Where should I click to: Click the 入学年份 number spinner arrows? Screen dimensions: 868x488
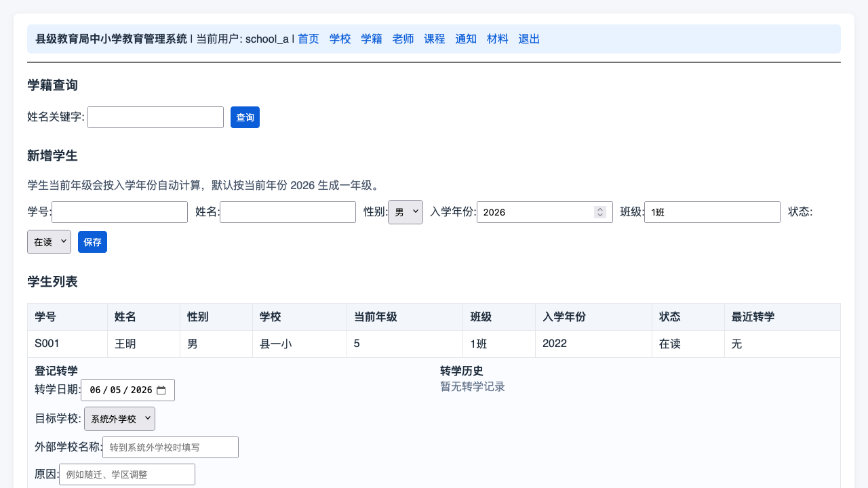coord(600,212)
